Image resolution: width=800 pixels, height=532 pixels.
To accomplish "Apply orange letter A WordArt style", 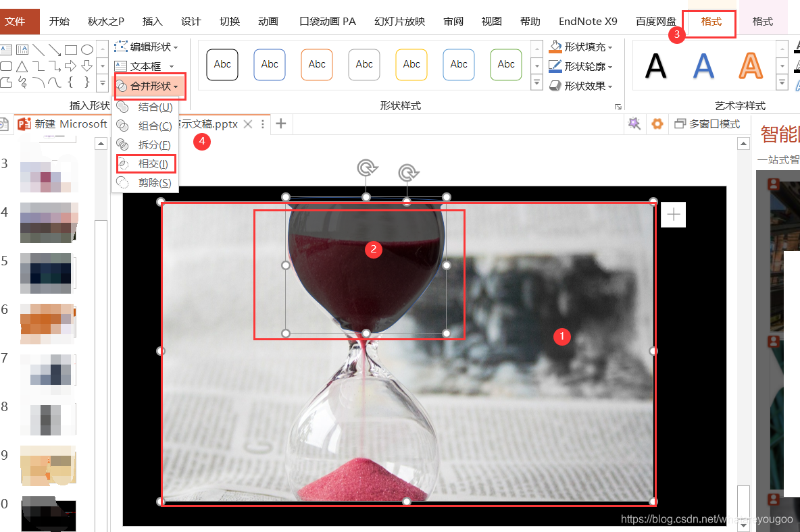I will (x=751, y=65).
